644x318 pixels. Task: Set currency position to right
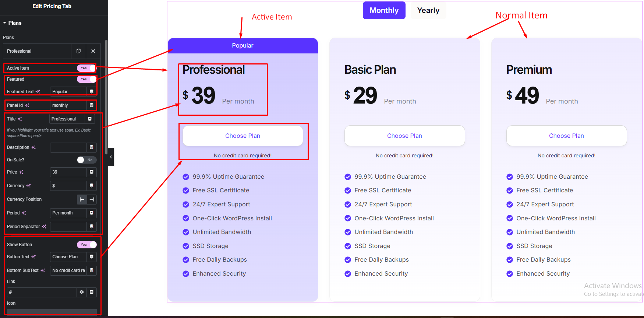tap(92, 199)
